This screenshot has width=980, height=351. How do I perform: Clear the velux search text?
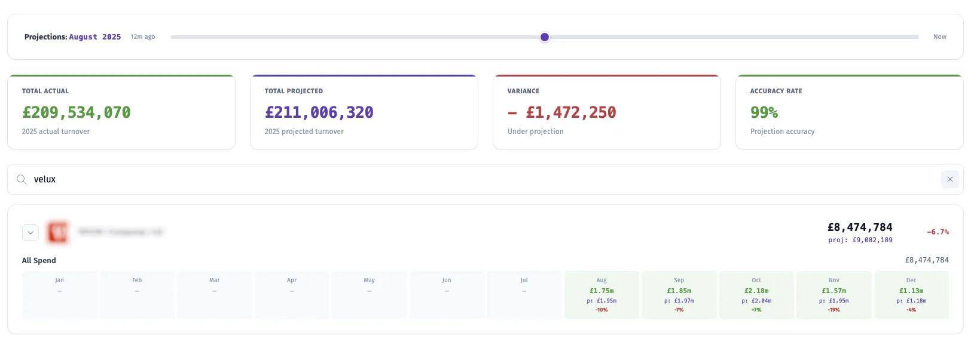click(x=950, y=179)
